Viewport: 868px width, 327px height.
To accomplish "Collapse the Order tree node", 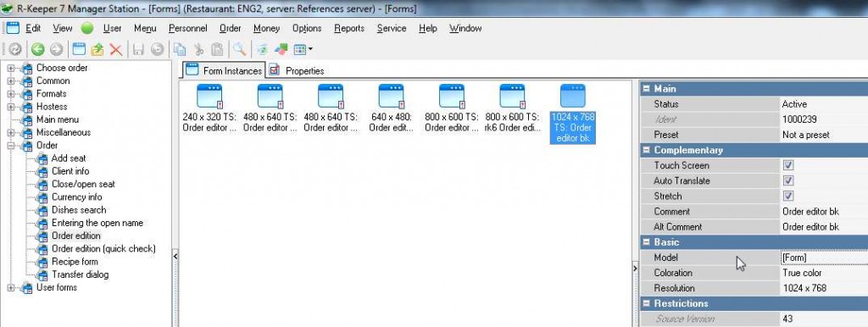I will click(x=10, y=146).
